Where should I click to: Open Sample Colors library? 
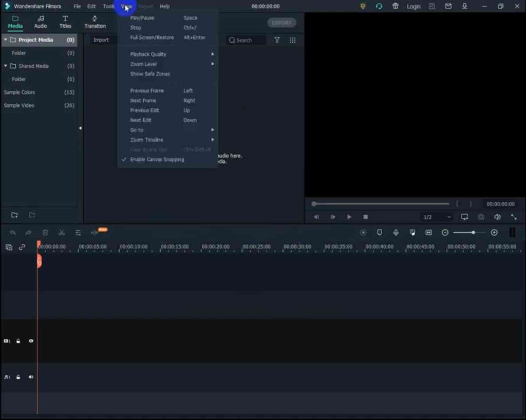39,92
